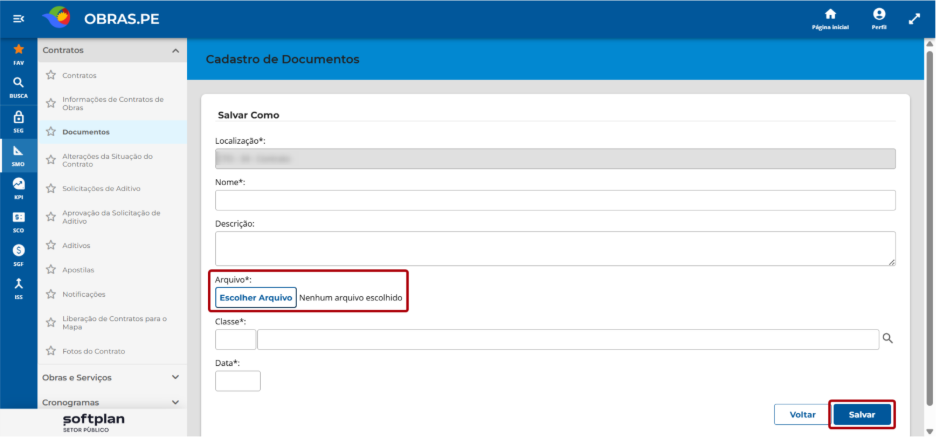Collapse the sidebar with the hamburger icon
936x438 pixels.
tap(19, 19)
